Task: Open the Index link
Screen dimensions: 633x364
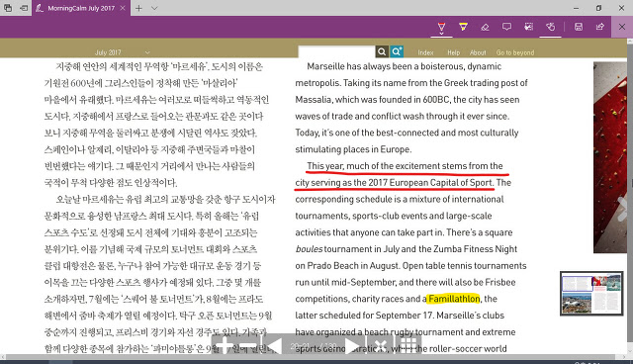Action: point(425,52)
